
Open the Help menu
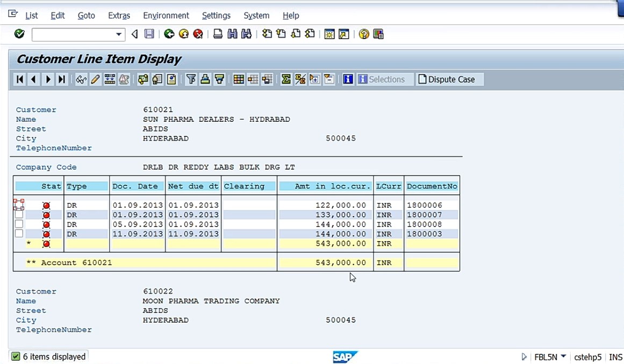coord(291,16)
